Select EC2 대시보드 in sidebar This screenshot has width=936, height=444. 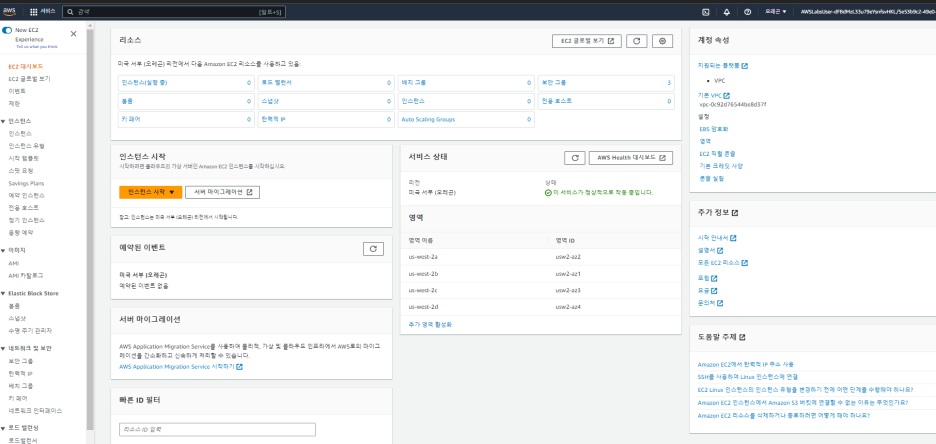point(26,66)
